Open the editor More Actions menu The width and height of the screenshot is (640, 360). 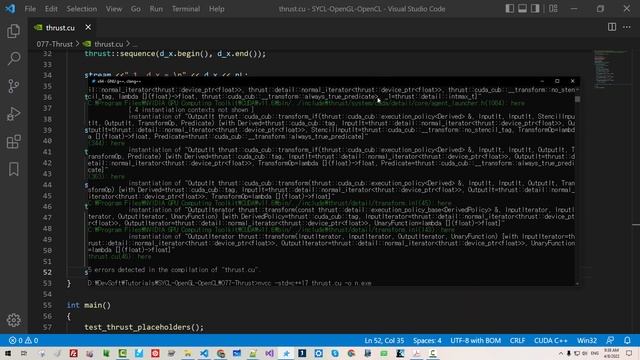[x=627, y=27]
